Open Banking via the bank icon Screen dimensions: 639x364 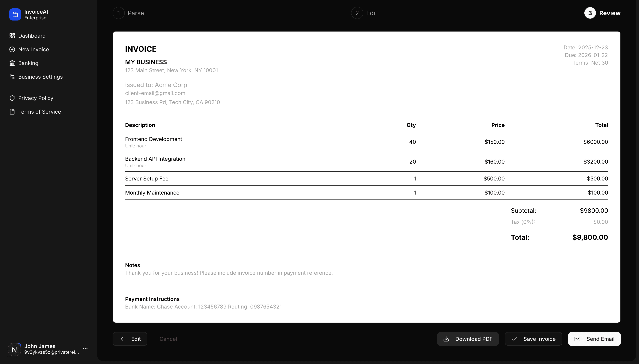[x=12, y=63]
